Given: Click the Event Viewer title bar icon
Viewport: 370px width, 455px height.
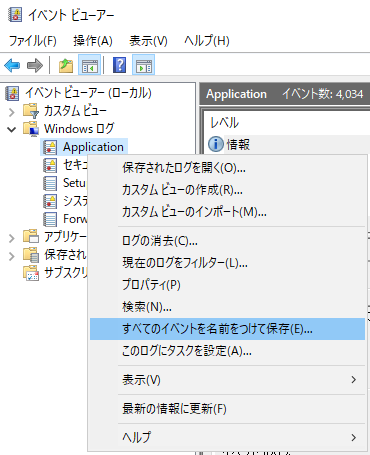Looking at the screenshot, I should [x=15, y=15].
